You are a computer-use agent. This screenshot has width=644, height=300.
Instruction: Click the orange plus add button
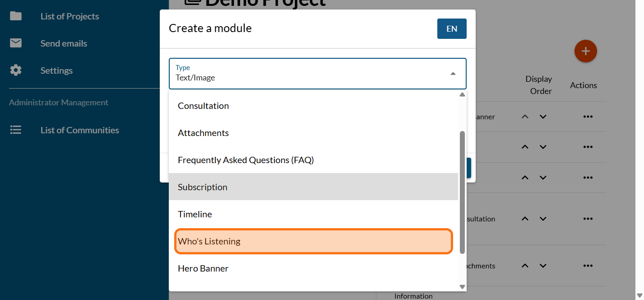coord(585,51)
